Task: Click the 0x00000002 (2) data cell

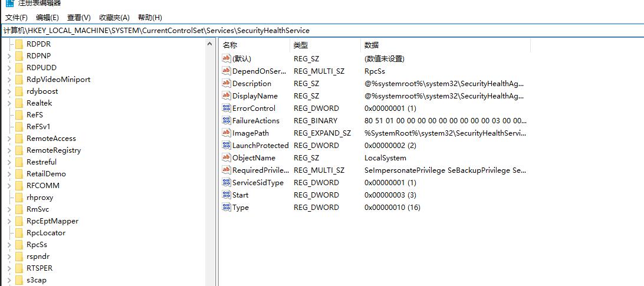Action: pos(390,146)
